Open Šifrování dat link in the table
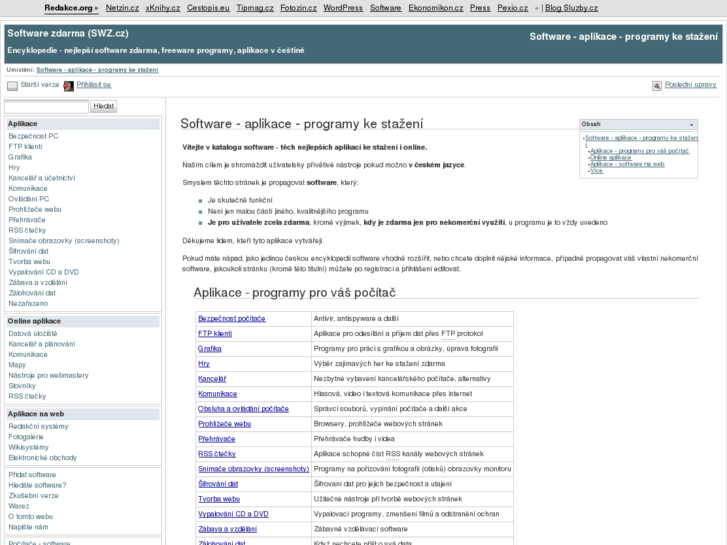Image resolution: width=727 pixels, height=545 pixels. click(x=218, y=484)
